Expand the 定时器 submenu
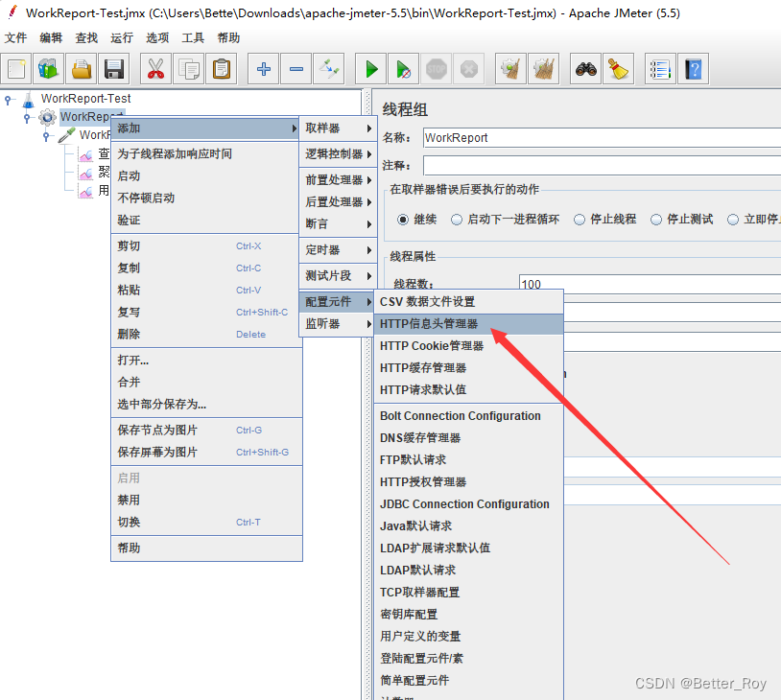 338,250
